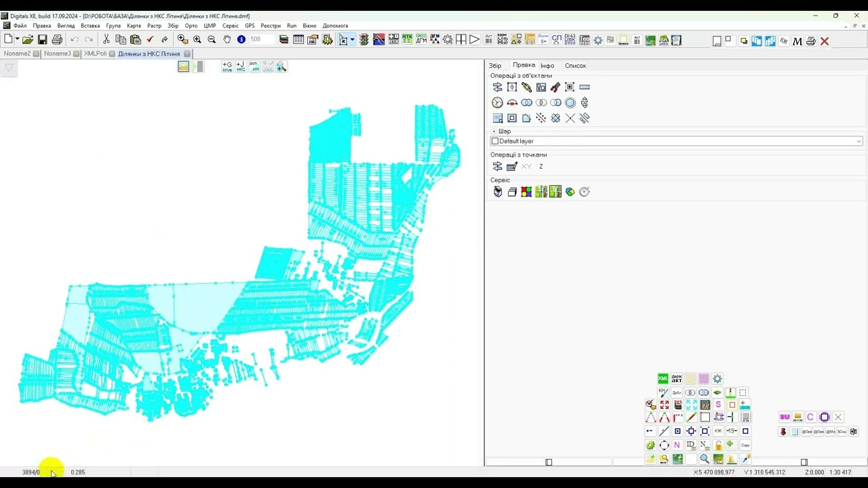Click the beige color swatch in floating palette

click(690, 379)
